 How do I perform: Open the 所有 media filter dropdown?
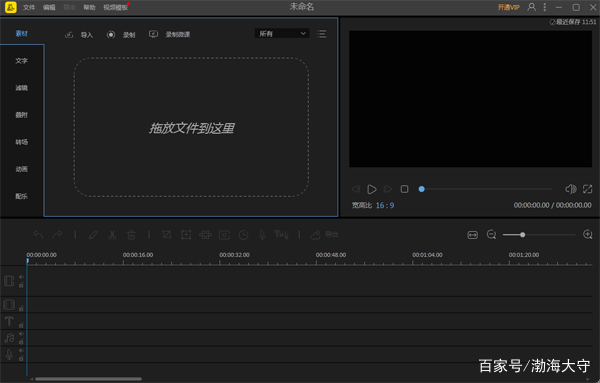(282, 34)
